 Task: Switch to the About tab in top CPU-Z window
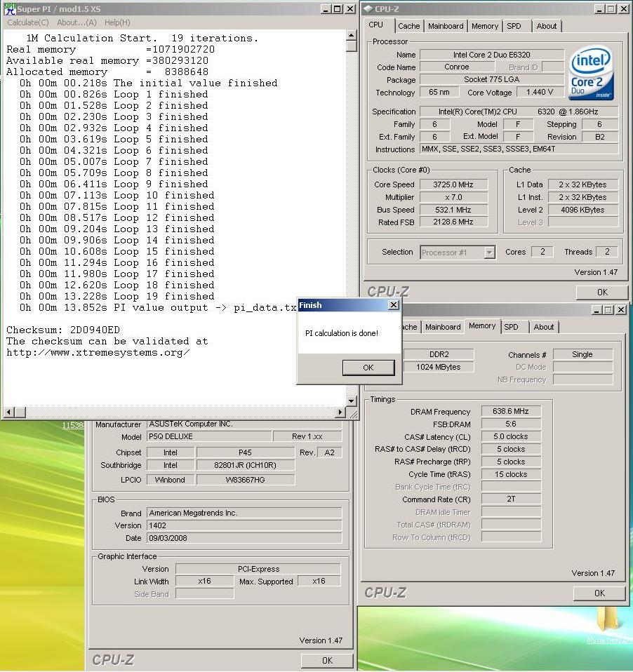(x=547, y=26)
